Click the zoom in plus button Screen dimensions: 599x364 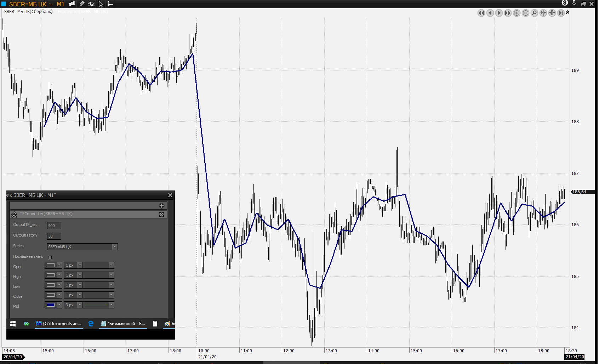click(517, 13)
